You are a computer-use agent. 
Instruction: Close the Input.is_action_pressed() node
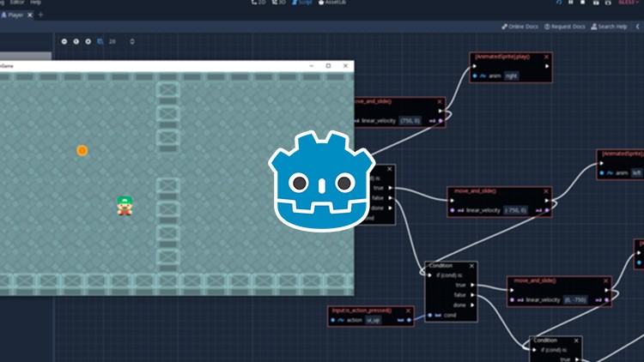tap(408, 311)
